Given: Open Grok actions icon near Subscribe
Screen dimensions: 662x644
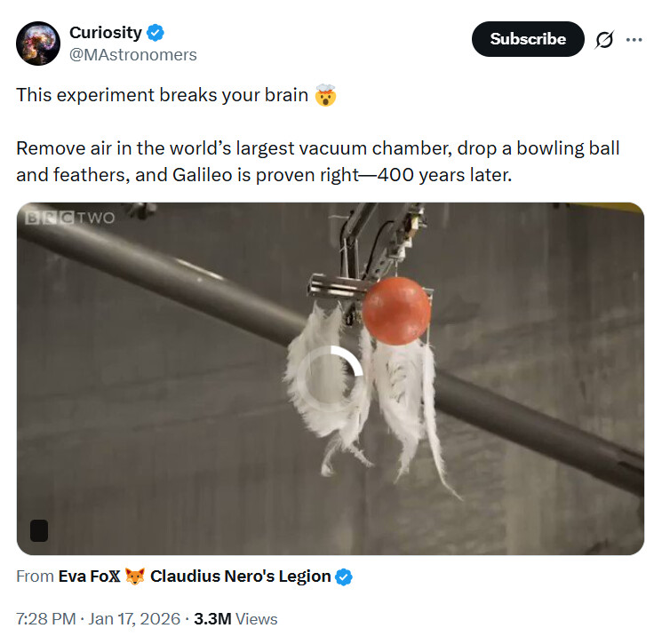Looking at the screenshot, I should (x=605, y=40).
